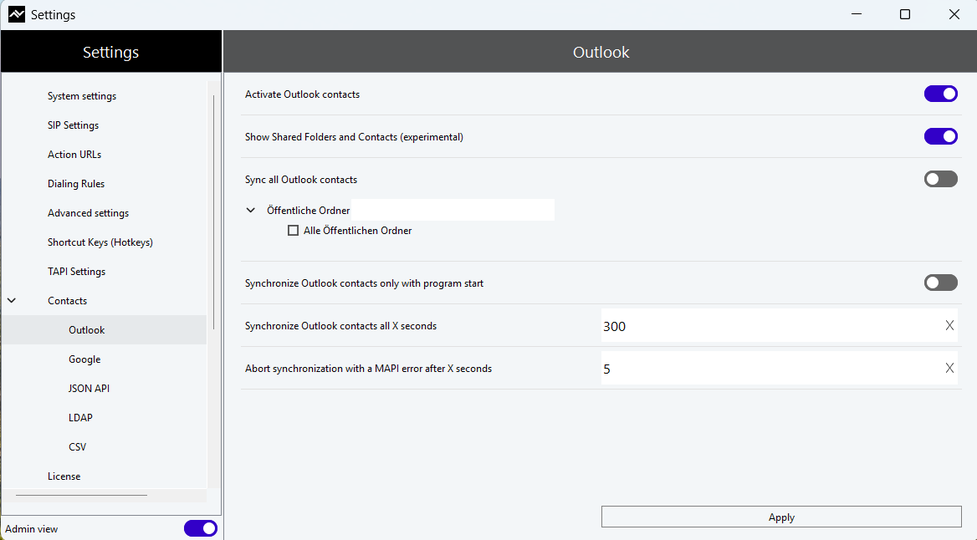Enable Sync all Outlook contacts
Screen dimensions: 977x540
click(940, 179)
